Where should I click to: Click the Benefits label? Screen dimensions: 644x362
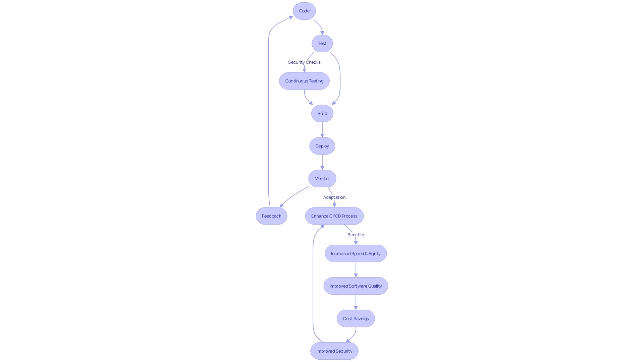356,234
